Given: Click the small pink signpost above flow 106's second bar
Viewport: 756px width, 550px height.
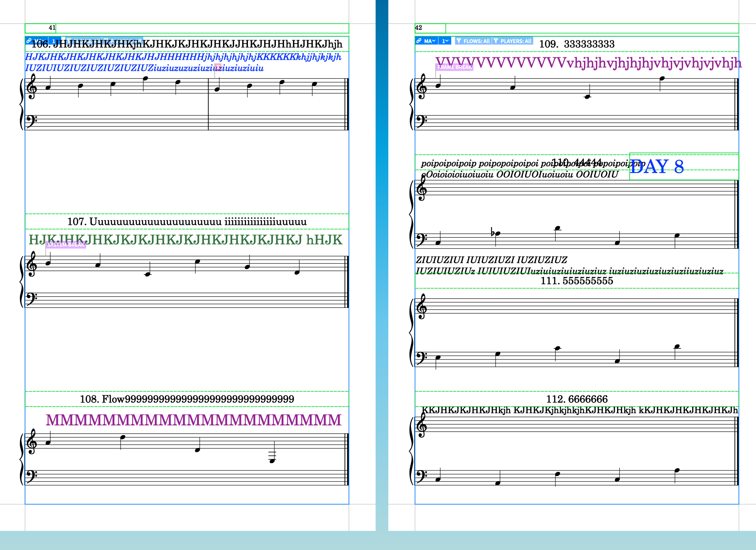Looking at the screenshot, I should coord(218,67).
